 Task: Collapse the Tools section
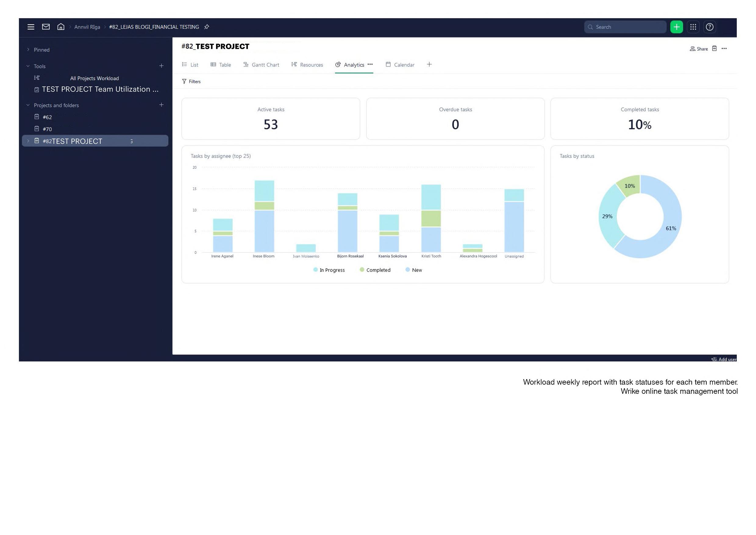[28, 66]
